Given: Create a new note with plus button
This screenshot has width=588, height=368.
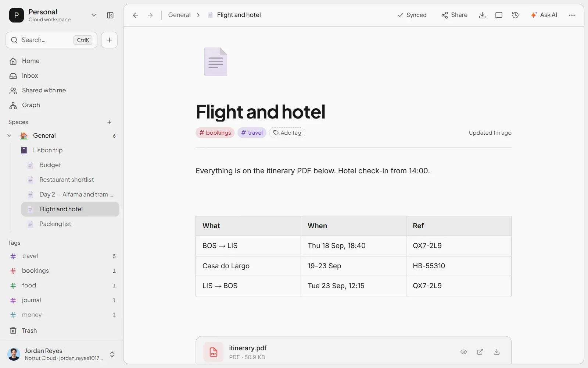Looking at the screenshot, I should click(109, 40).
